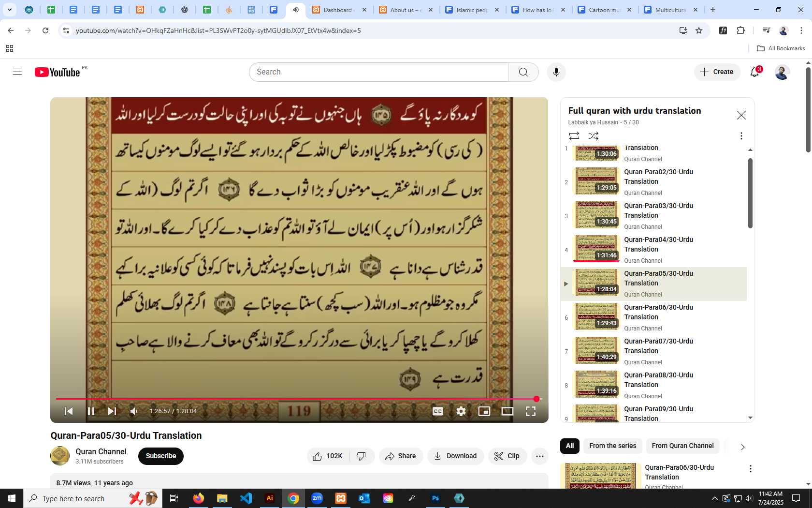Toggle loop playlist option

pyautogui.click(x=574, y=136)
